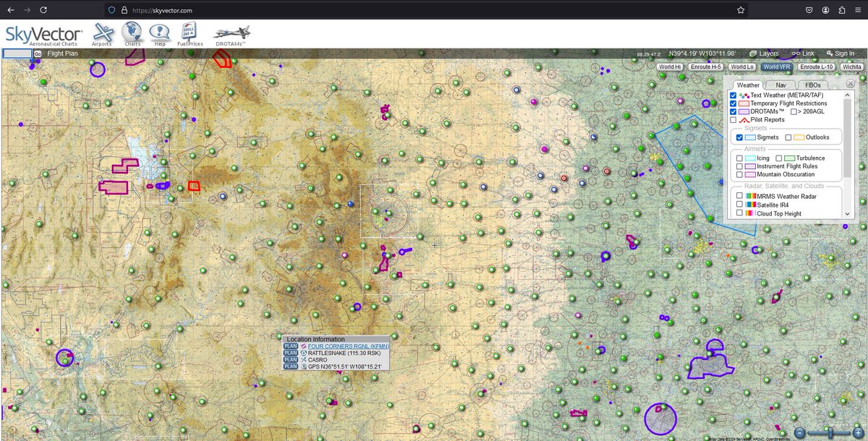Screen dimensions: 868x441
Task: Click the site padlock icon
Action: coord(124,10)
